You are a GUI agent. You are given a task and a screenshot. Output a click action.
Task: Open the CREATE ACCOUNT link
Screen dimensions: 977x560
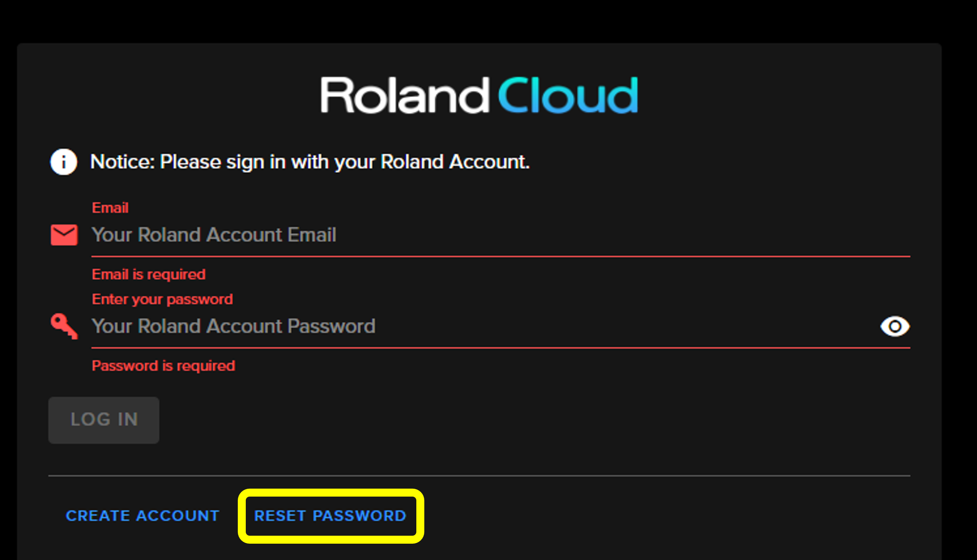(143, 516)
